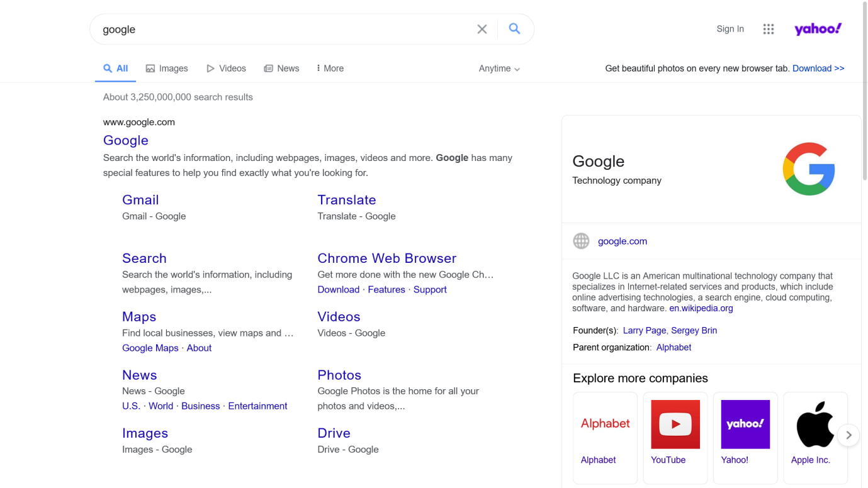The image size is (868, 488).
Task: Click the Download link under Chrome
Action: (x=339, y=290)
